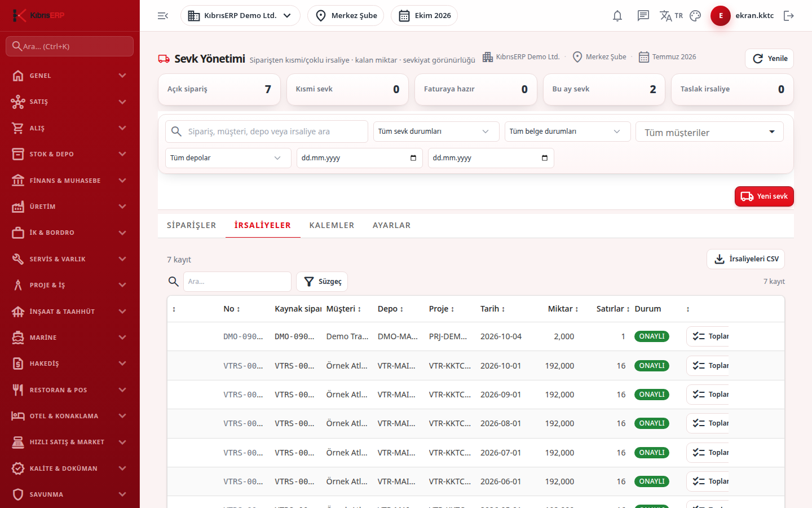This screenshot has width=812, height=508.
Task: Open notifications bell icon
Action: (617, 16)
